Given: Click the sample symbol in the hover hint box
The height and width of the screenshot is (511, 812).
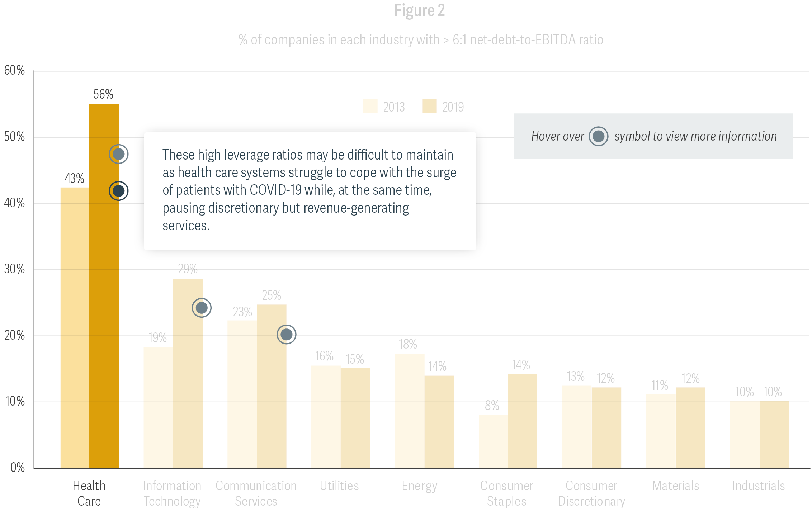Looking at the screenshot, I should [598, 136].
